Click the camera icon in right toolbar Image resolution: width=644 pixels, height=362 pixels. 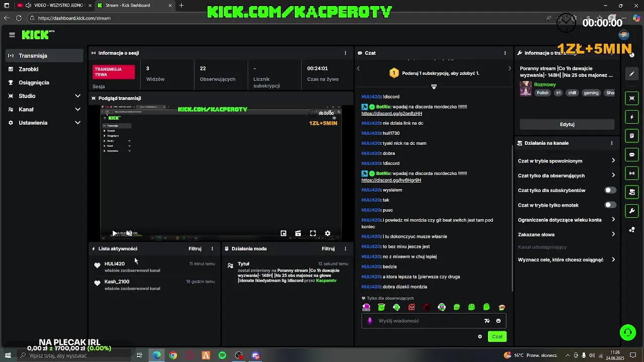click(632, 192)
